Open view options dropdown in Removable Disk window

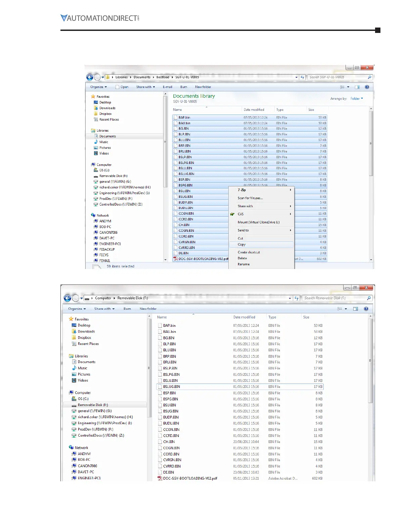[346, 309]
